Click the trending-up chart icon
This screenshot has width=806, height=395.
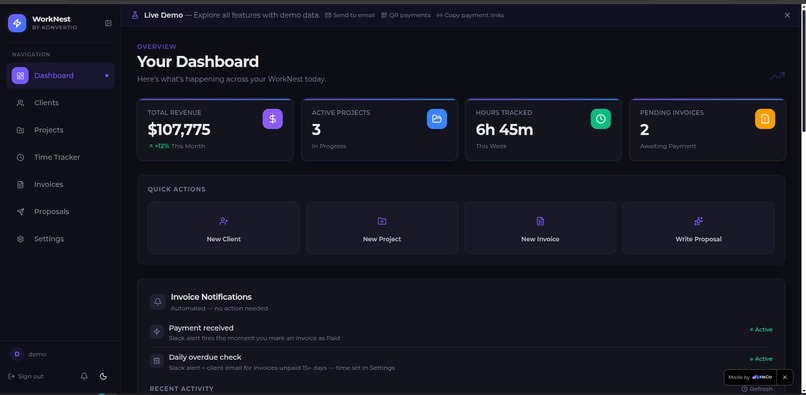coord(777,76)
